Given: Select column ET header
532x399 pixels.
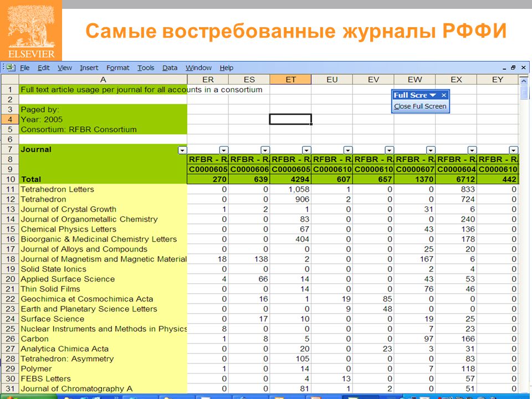Looking at the screenshot, I should [291, 79].
